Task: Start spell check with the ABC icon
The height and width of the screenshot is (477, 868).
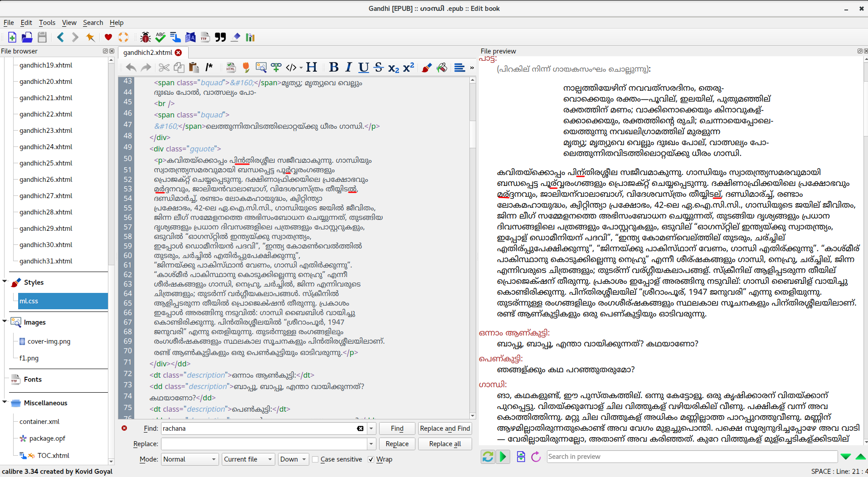Action: (x=160, y=37)
